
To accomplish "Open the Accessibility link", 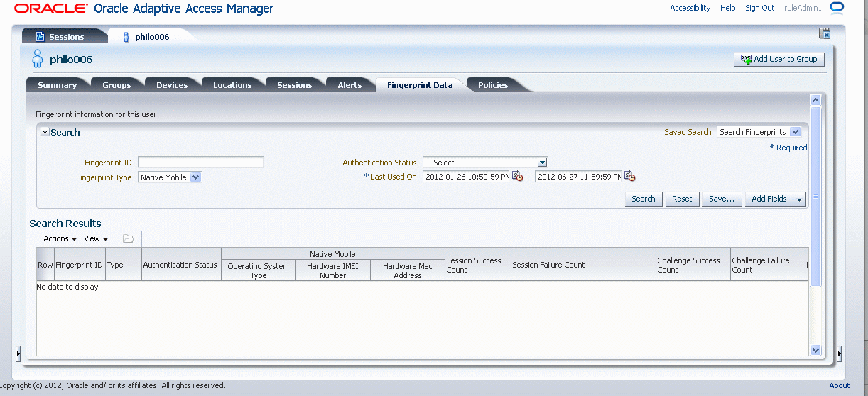I will 690,8.
